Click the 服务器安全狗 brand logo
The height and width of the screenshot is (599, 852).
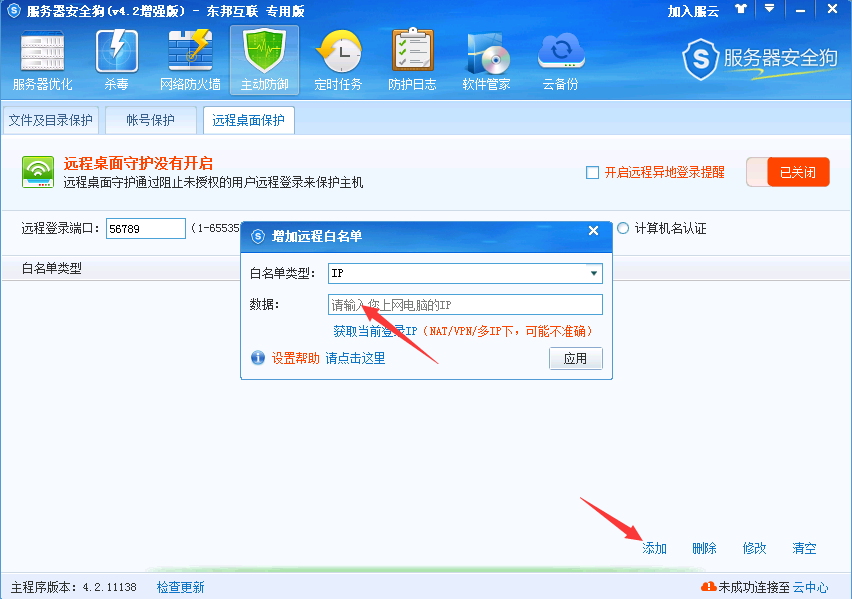pos(760,59)
